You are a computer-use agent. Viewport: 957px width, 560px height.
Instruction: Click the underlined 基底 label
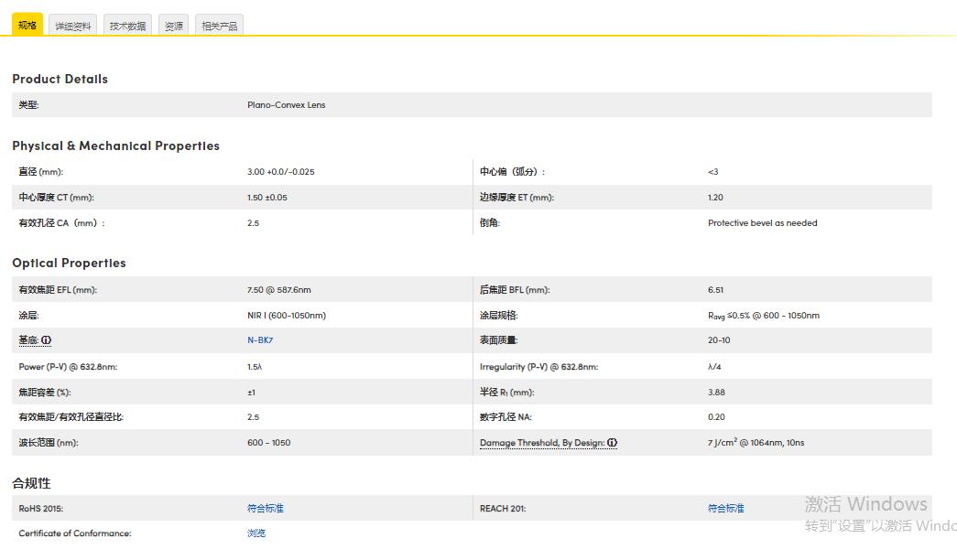tap(28, 340)
